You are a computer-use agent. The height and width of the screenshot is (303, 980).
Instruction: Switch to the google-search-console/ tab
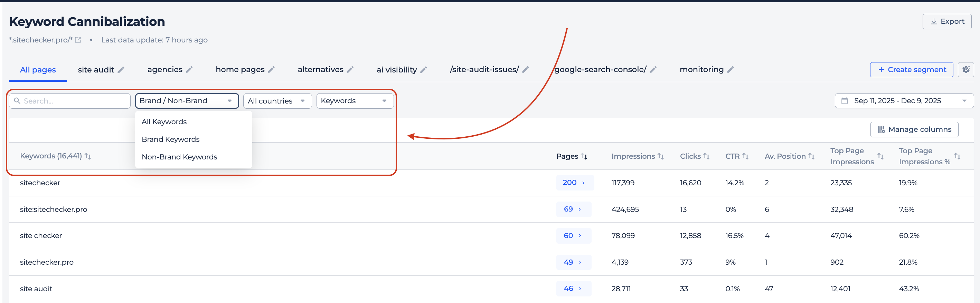click(600, 69)
